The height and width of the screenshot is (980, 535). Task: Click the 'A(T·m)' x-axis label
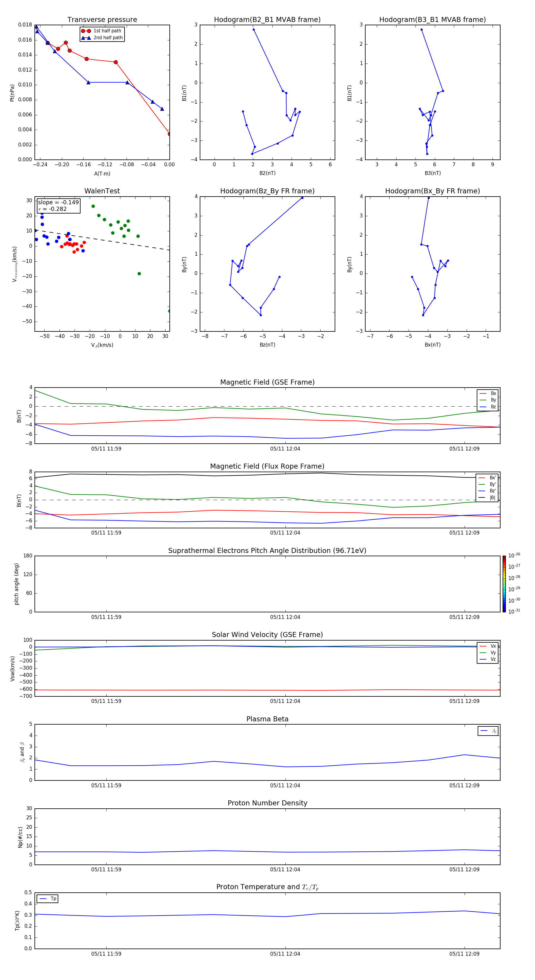coord(102,174)
